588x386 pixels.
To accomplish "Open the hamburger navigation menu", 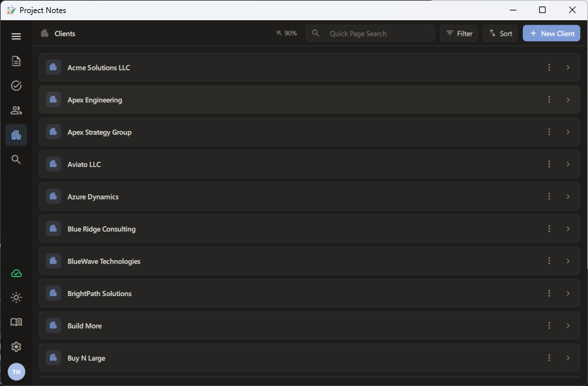I will [x=16, y=37].
